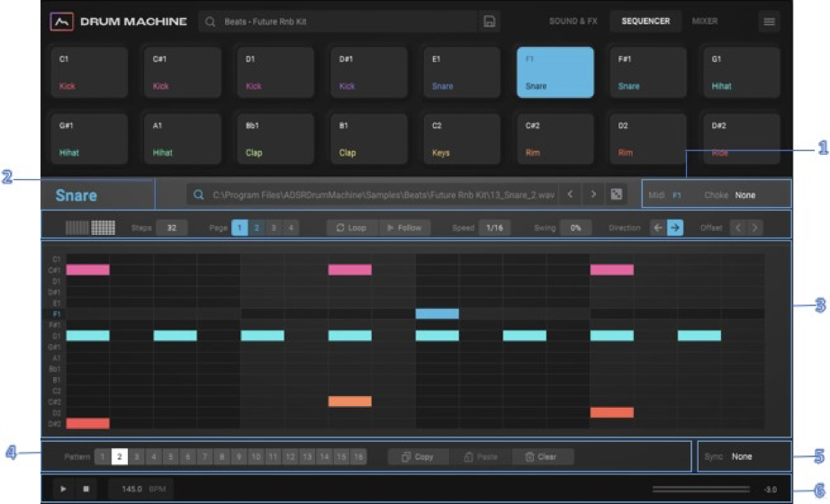
Task: Select sequencer page 4
Action: 291,228
